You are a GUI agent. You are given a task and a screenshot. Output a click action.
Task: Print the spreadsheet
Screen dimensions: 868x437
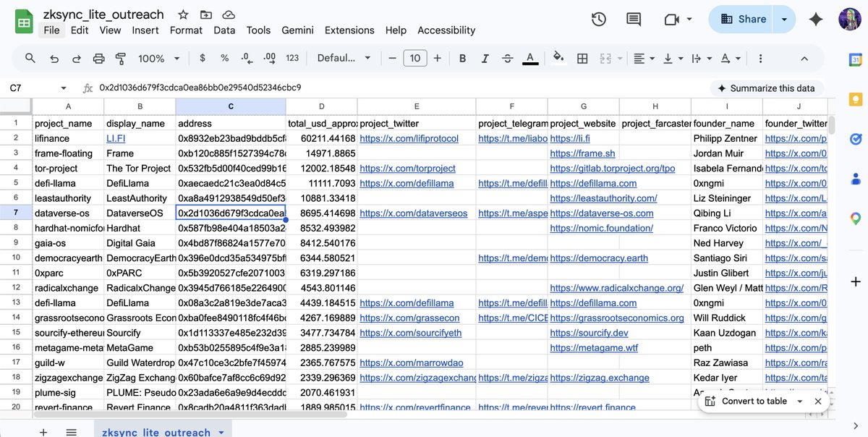coord(99,58)
